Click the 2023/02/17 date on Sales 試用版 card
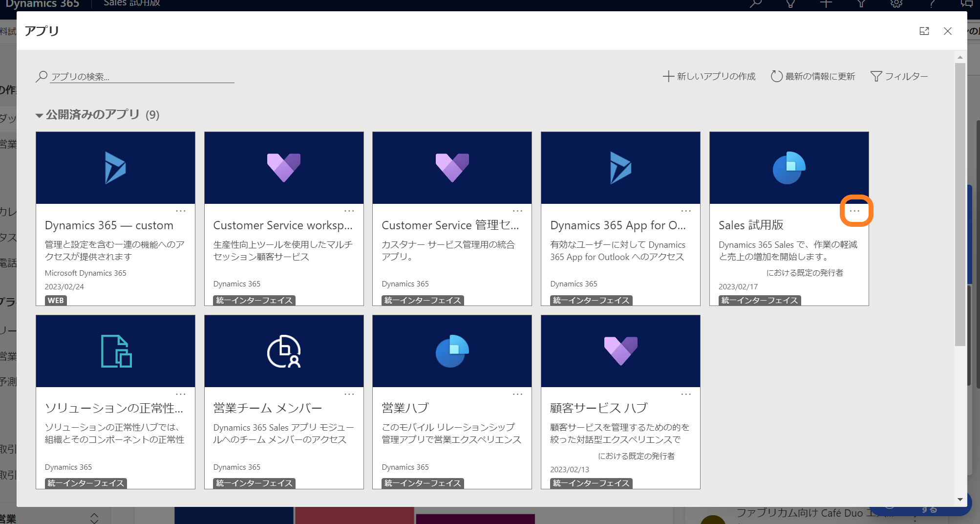 pos(738,287)
